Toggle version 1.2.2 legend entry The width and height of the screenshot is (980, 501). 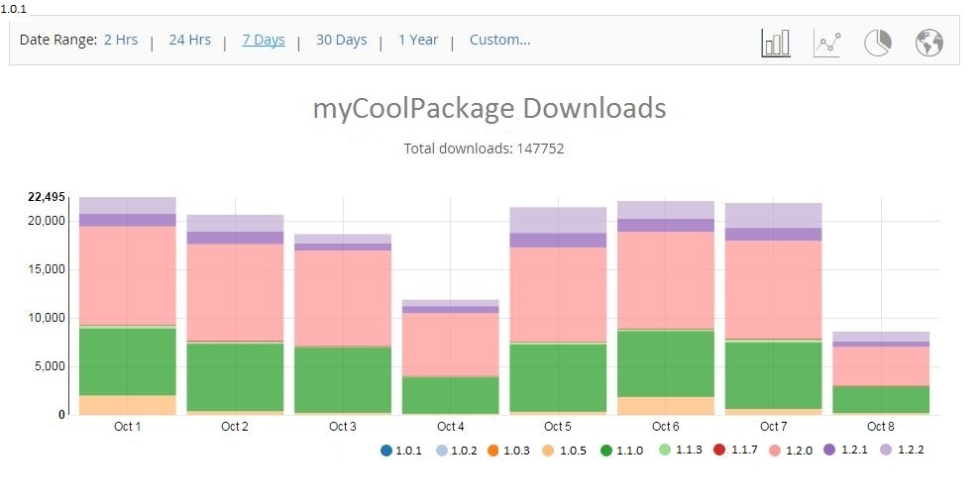906,451
